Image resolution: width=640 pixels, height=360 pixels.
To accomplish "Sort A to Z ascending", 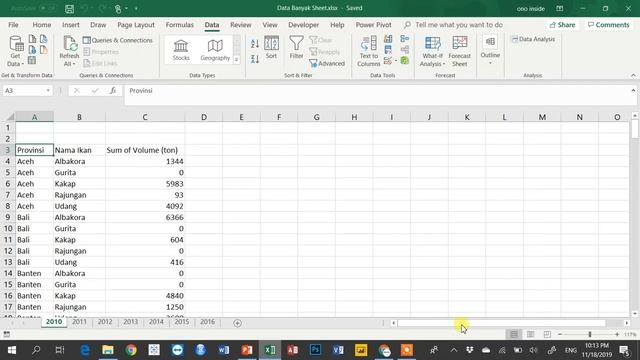I will click(255, 43).
